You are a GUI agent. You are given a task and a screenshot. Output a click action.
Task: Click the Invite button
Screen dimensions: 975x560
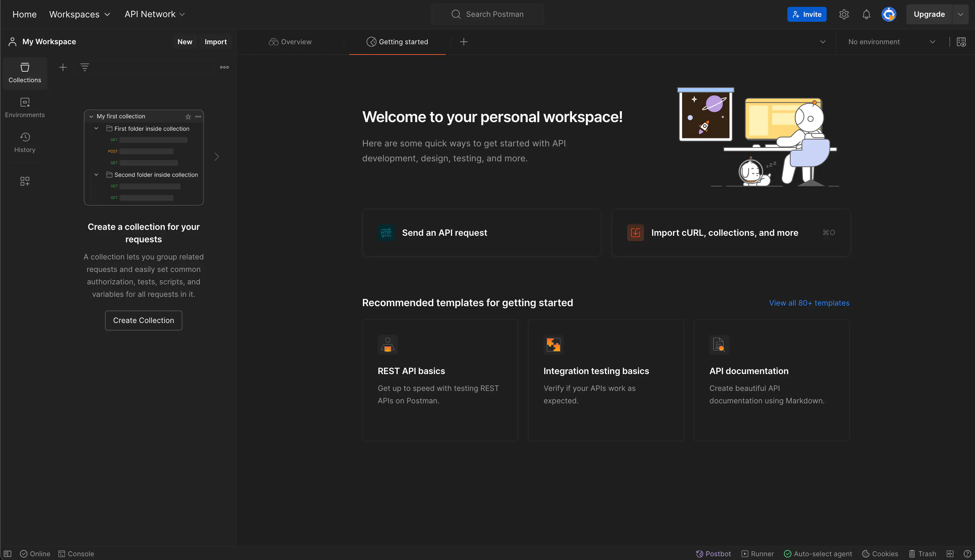tap(807, 14)
